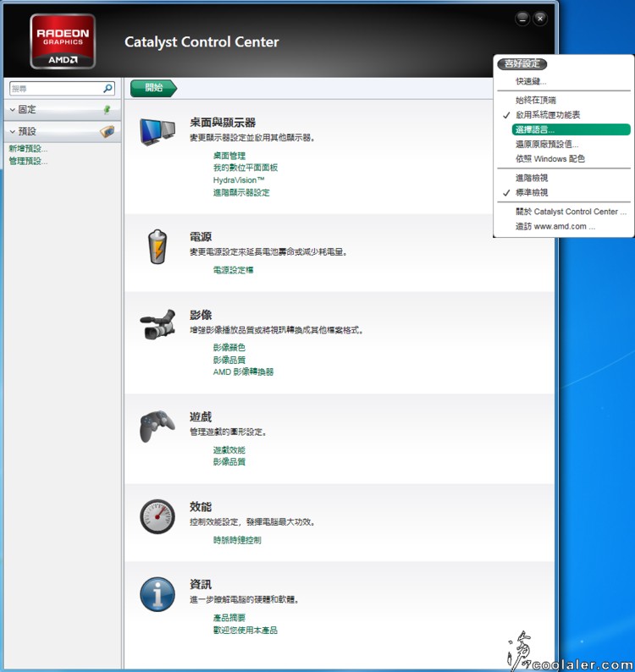Open 影像顏色 link
The width and height of the screenshot is (635, 672).
(x=229, y=347)
